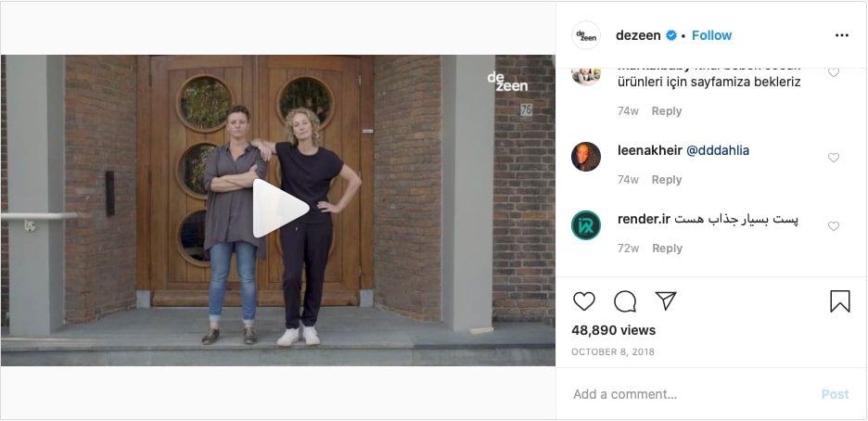Open leenakheir username link
The width and height of the screenshot is (868, 421).
tap(650, 150)
